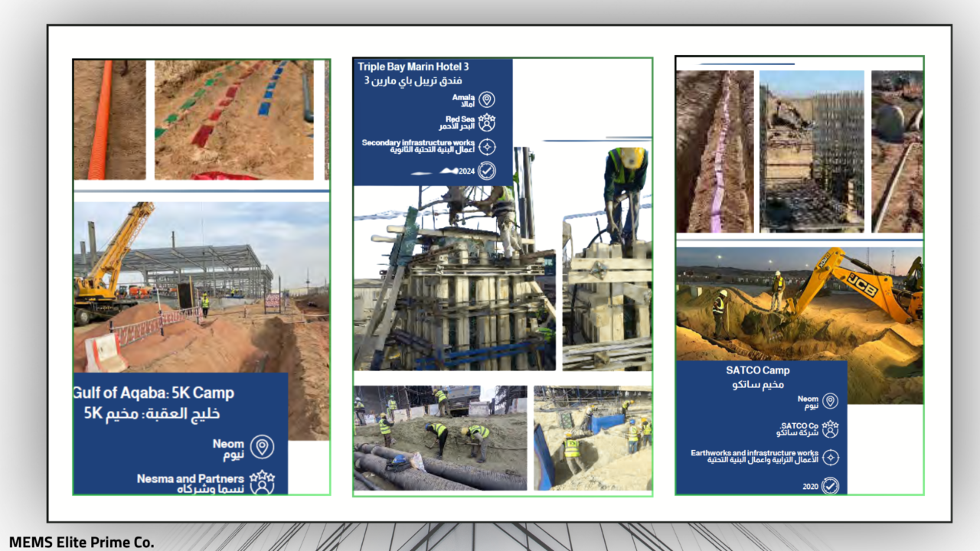The height and width of the screenshot is (551, 980).
Task: Click the partners icon beside Nesma and Partners
Action: 262,482
